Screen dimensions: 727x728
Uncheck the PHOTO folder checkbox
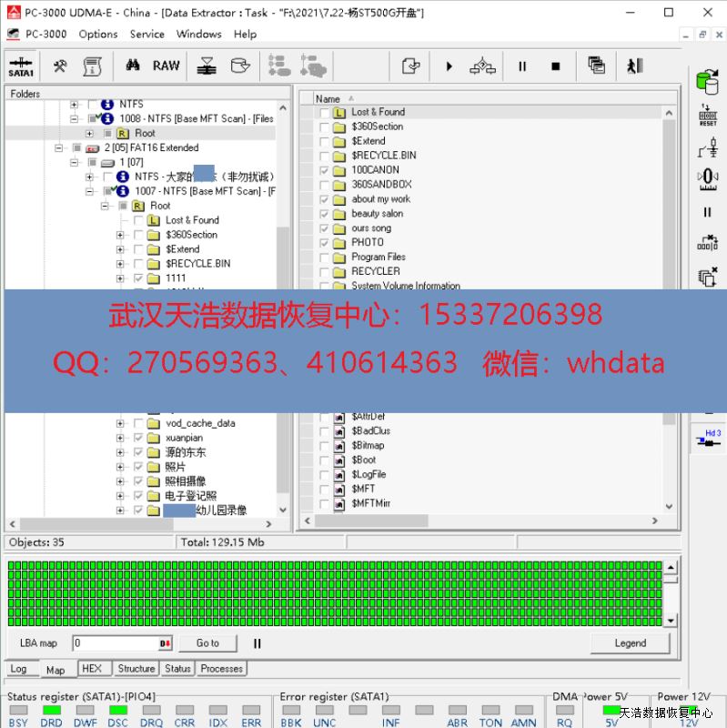click(325, 243)
